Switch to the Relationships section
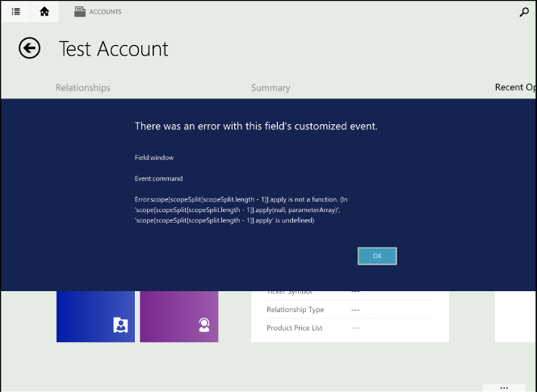 (83, 88)
